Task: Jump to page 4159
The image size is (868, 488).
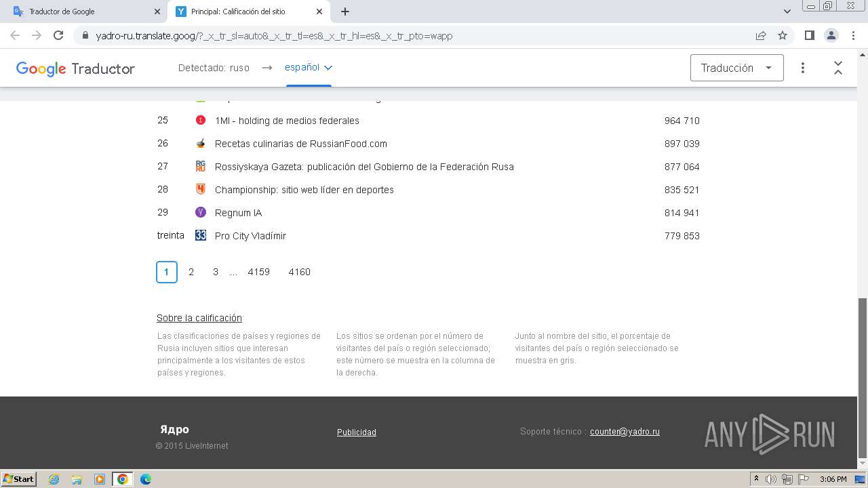Action: point(258,272)
